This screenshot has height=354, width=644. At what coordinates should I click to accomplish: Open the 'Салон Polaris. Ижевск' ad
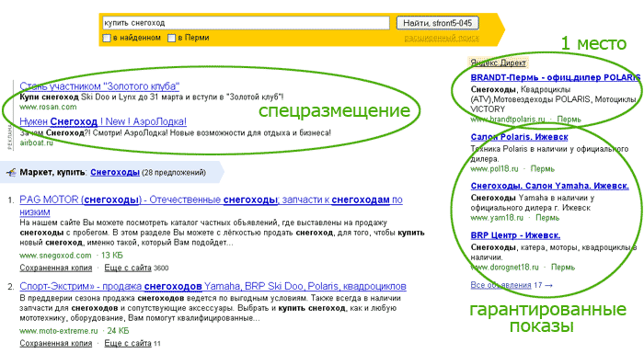519,137
